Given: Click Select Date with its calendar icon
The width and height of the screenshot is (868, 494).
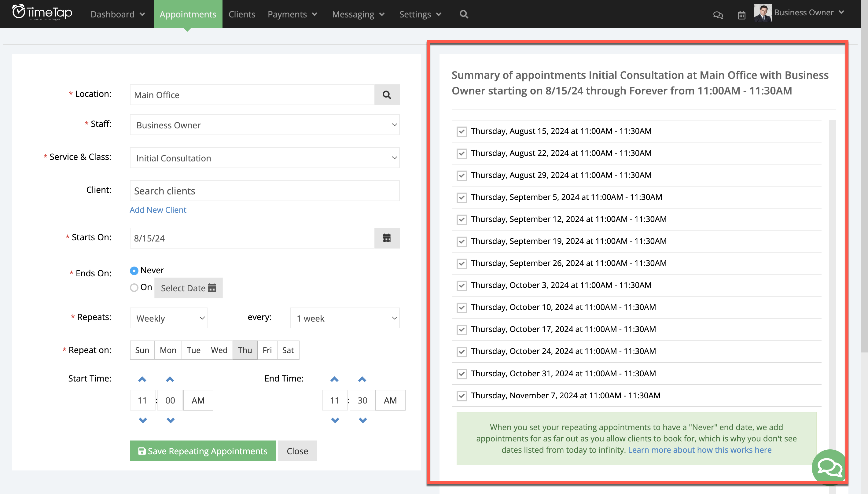Looking at the screenshot, I should 189,288.
